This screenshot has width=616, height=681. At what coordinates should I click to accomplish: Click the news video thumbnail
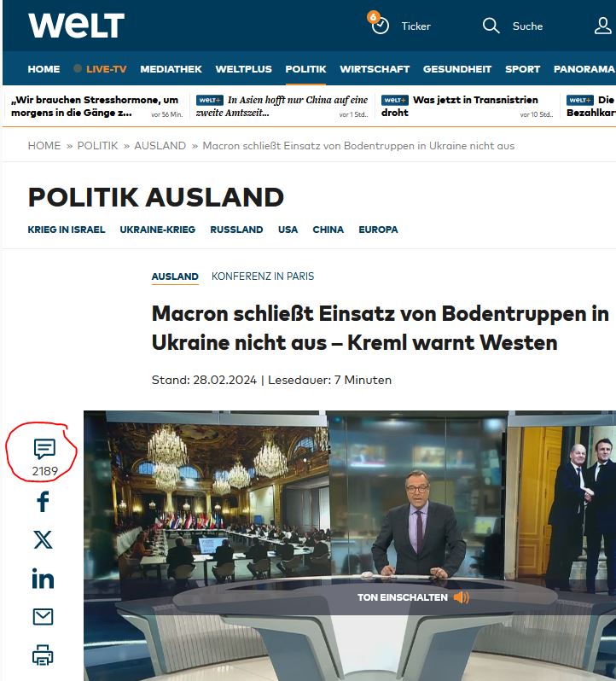(350, 529)
